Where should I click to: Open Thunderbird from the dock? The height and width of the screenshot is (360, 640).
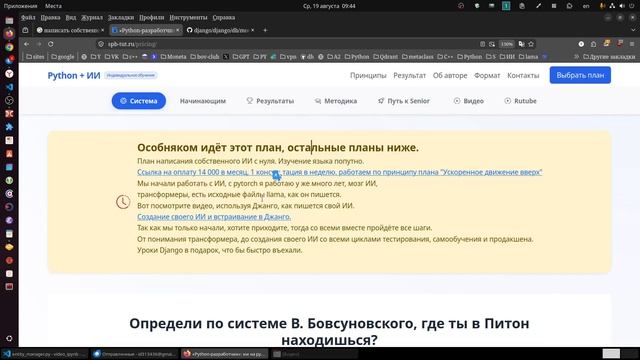coord(9,60)
